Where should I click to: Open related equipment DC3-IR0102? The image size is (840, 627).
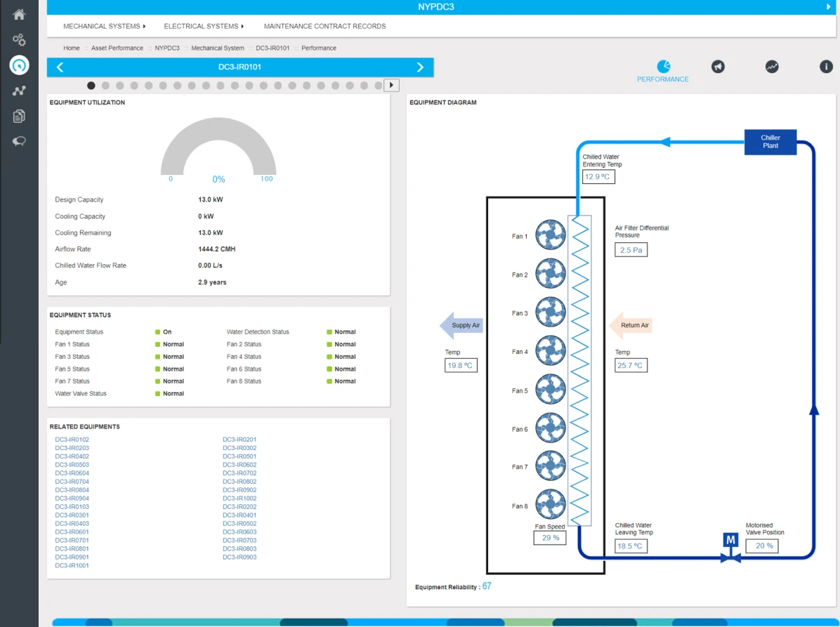coord(72,440)
